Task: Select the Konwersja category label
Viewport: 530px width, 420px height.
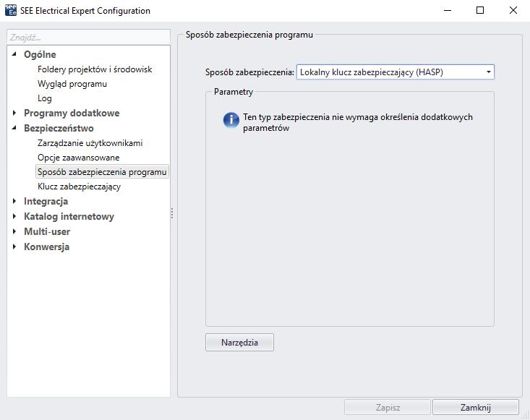Action: (x=47, y=247)
